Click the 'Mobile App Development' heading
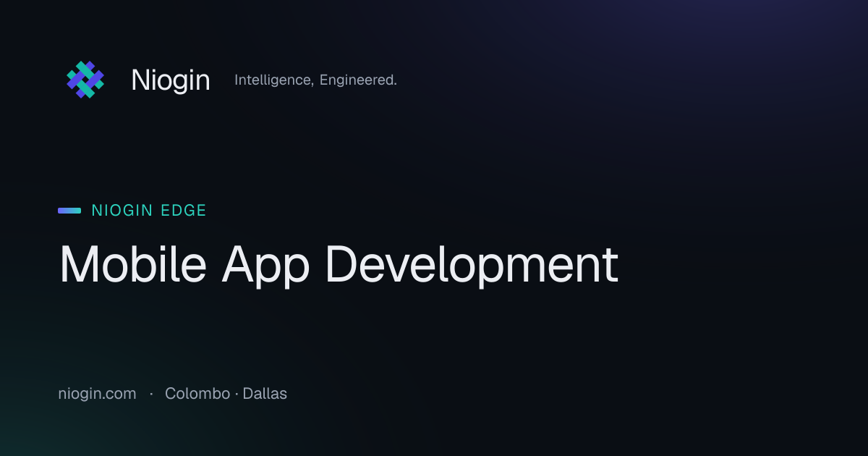 (339, 266)
